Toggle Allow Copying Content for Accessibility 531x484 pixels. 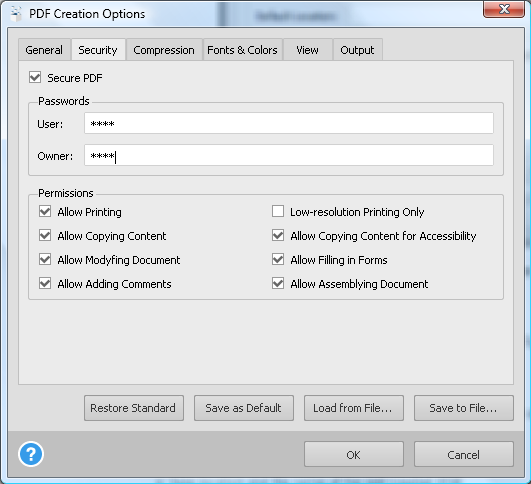point(278,235)
